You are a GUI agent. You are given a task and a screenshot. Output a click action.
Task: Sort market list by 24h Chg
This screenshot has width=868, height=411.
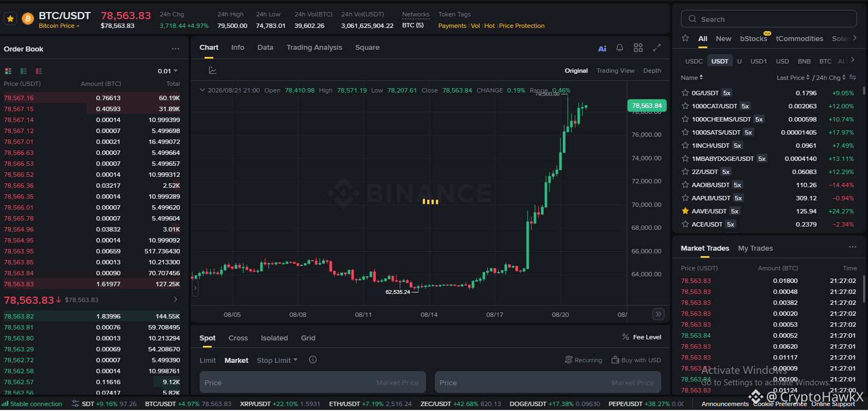pyautogui.click(x=831, y=78)
